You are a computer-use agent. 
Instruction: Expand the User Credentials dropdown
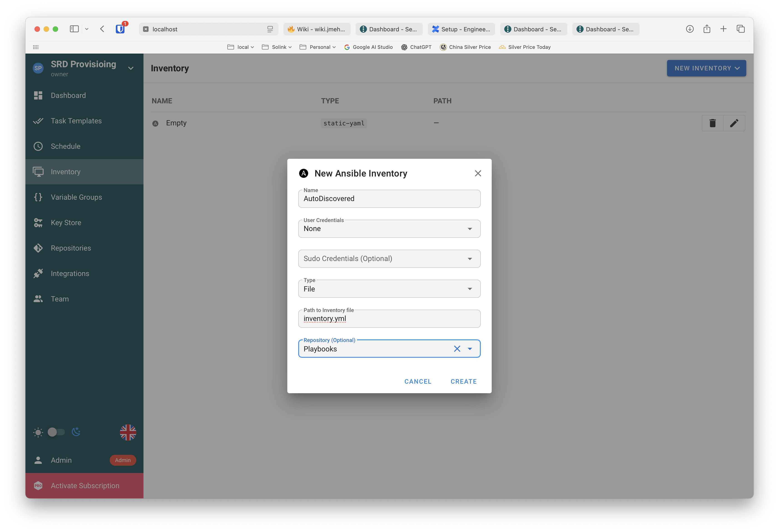(x=389, y=229)
